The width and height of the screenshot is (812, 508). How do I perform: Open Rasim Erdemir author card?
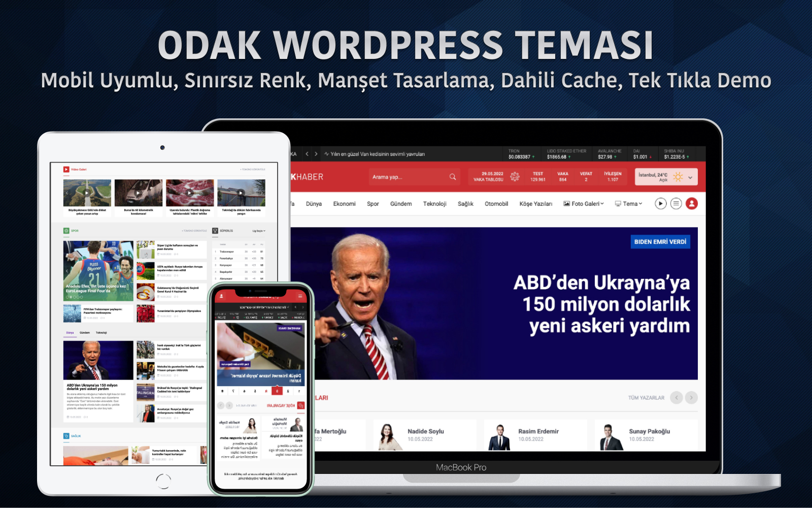pyautogui.click(x=535, y=435)
